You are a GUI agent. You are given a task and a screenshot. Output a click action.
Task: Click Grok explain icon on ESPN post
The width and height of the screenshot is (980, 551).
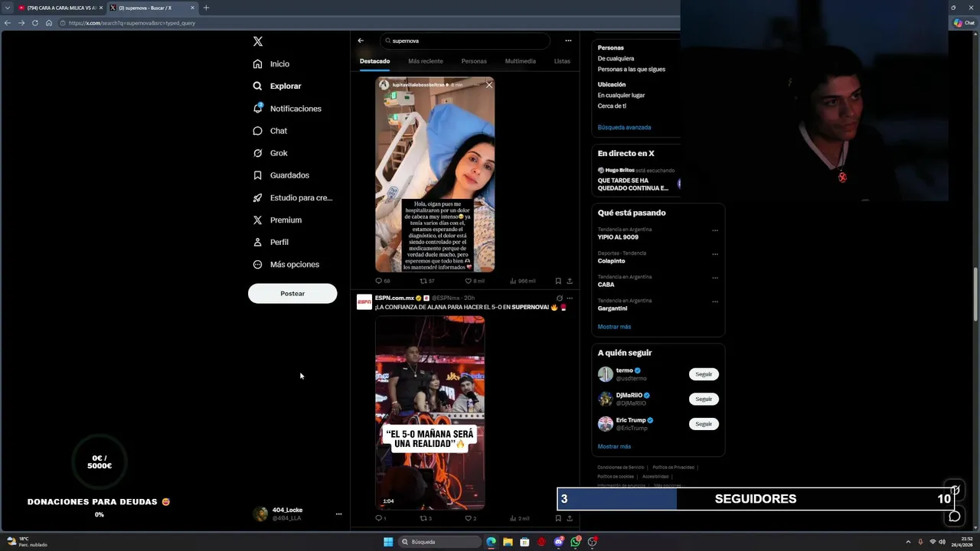pos(560,298)
